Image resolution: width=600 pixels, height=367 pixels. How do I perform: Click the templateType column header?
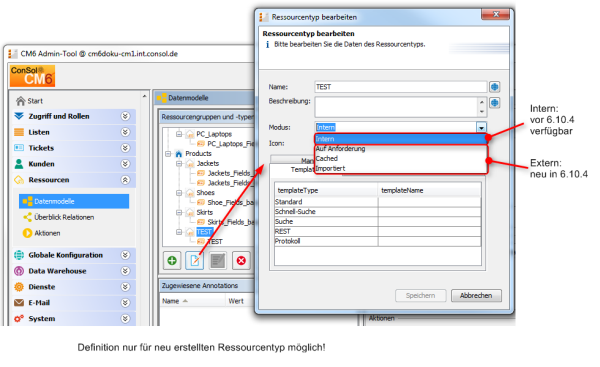(x=326, y=190)
